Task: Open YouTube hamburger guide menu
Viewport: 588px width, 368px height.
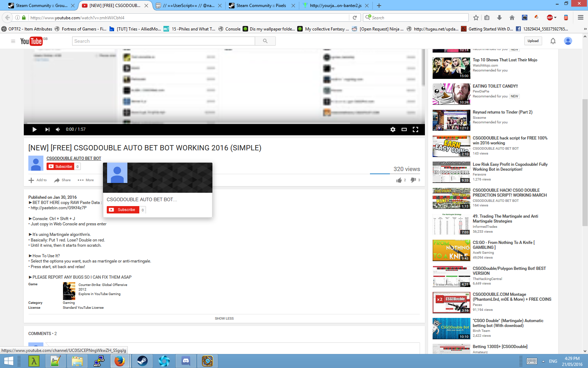Action: [13, 41]
